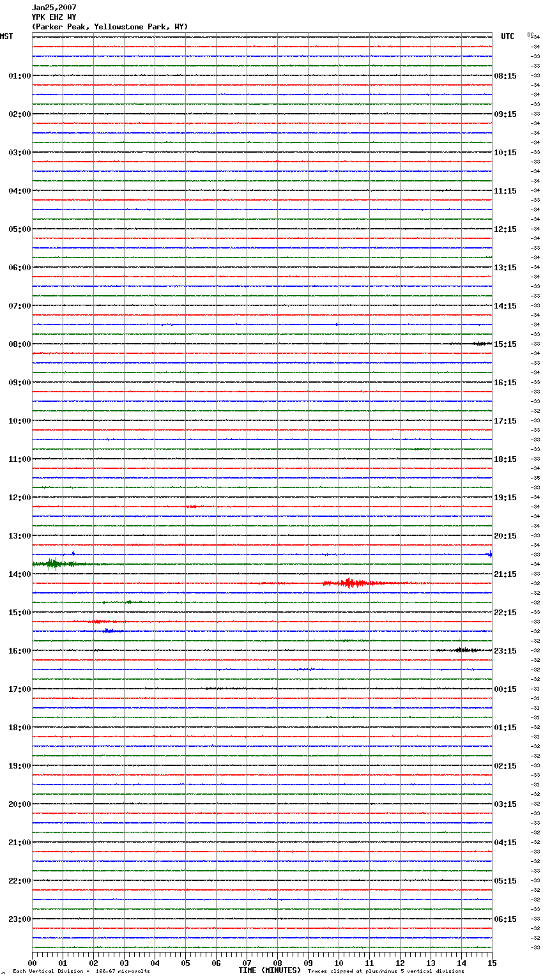543x980 pixels.
Task: Click the 00:15 UTC time label
Action: pyautogui.click(x=505, y=689)
